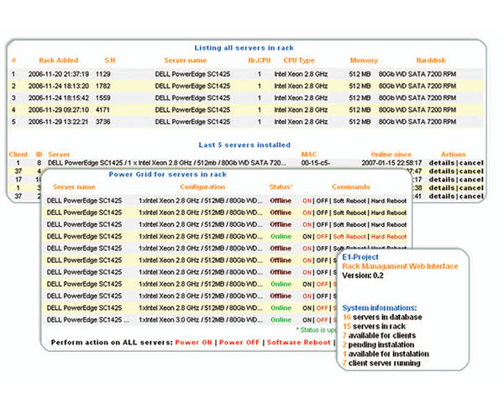Select serial number 3736 in rack list
This screenshot has width=504, height=420.
coord(102,122)
